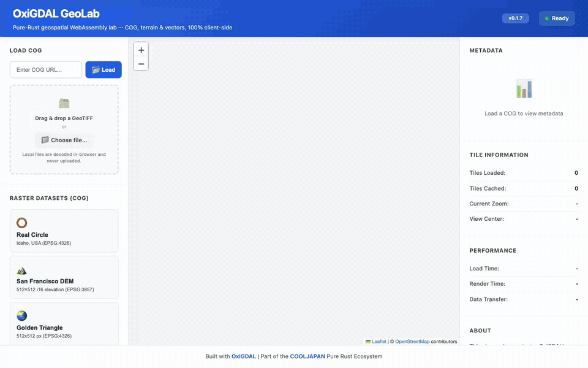Click the Golden Triangle globe icon

[22, 316]
